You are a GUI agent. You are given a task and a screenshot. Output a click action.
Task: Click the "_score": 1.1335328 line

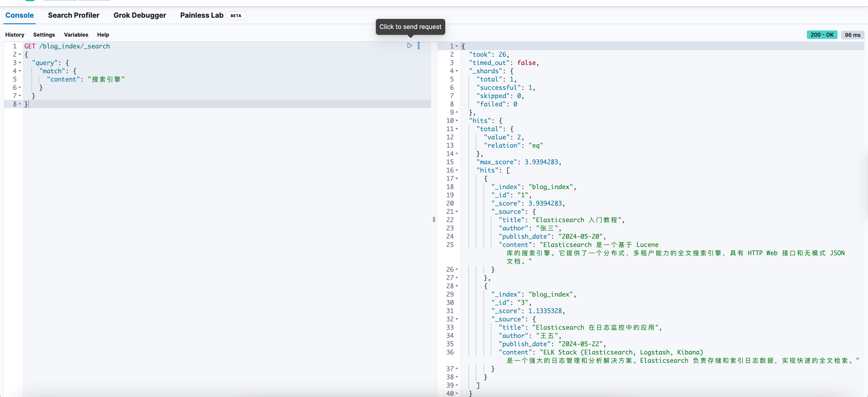coord(528,311)
